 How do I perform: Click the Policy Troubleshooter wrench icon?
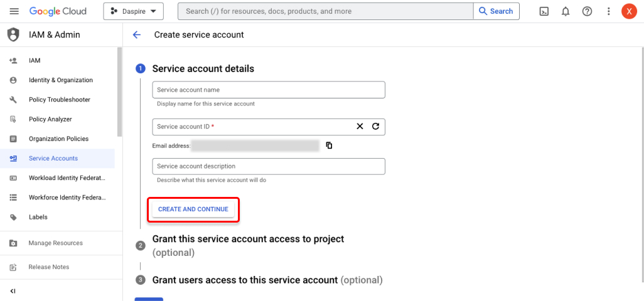click(x=13, y=100)
